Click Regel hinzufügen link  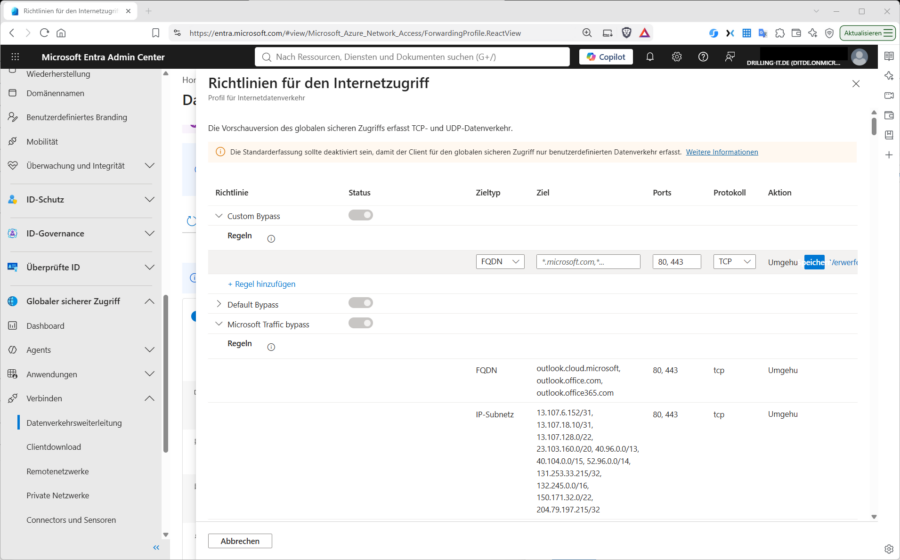tap(262, 284)
